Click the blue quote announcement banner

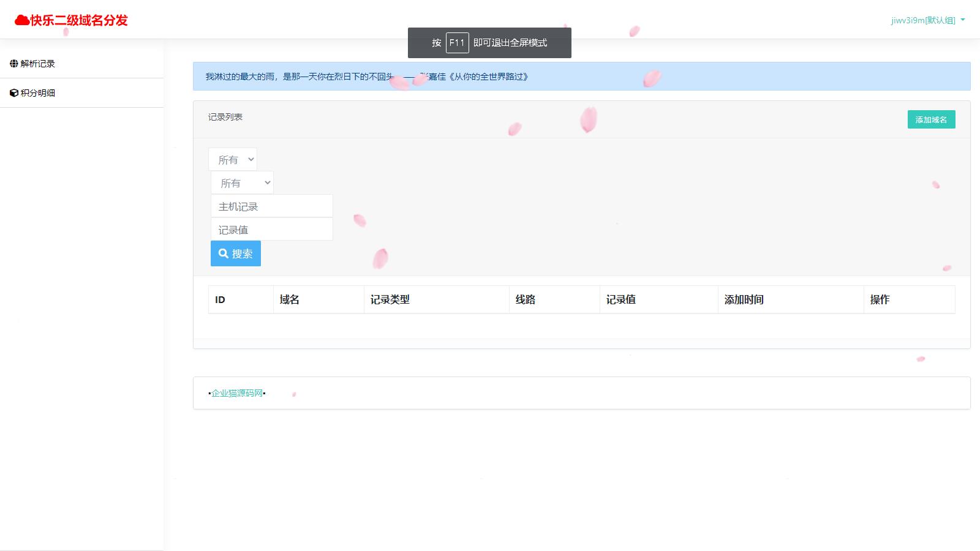pos(582,76)
